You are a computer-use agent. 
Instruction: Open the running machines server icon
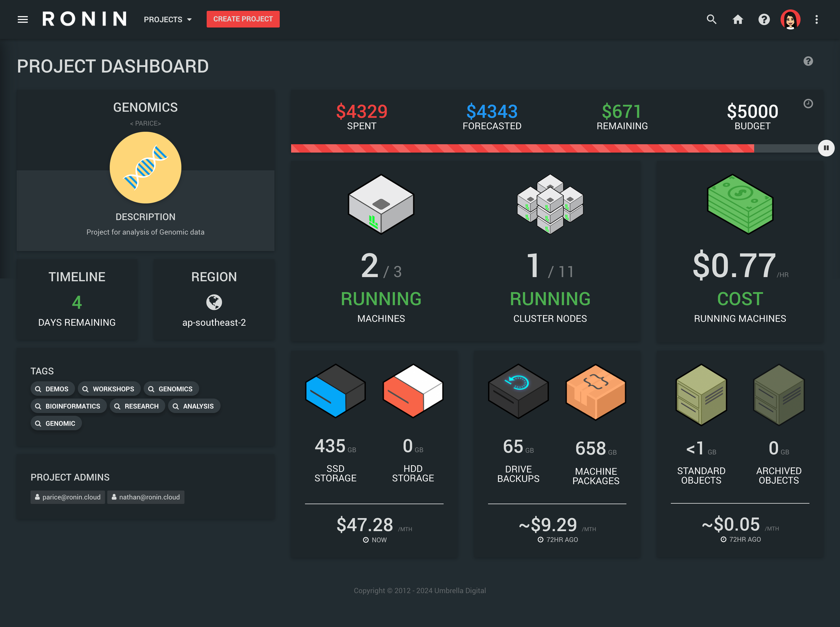381,204
